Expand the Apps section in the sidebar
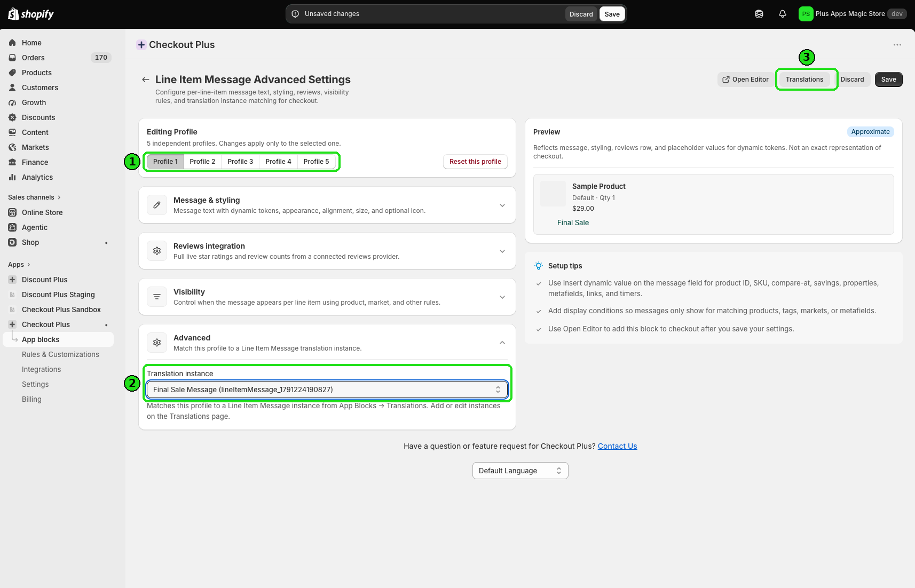The width and height of the screenshot is (915, 588). pos(19,265)
